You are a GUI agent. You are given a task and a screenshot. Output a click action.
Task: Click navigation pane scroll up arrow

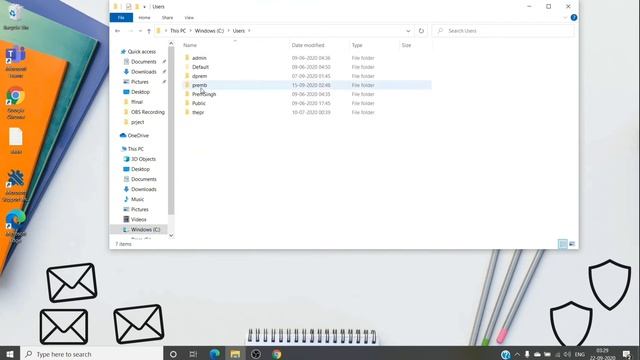click(171, 43)
